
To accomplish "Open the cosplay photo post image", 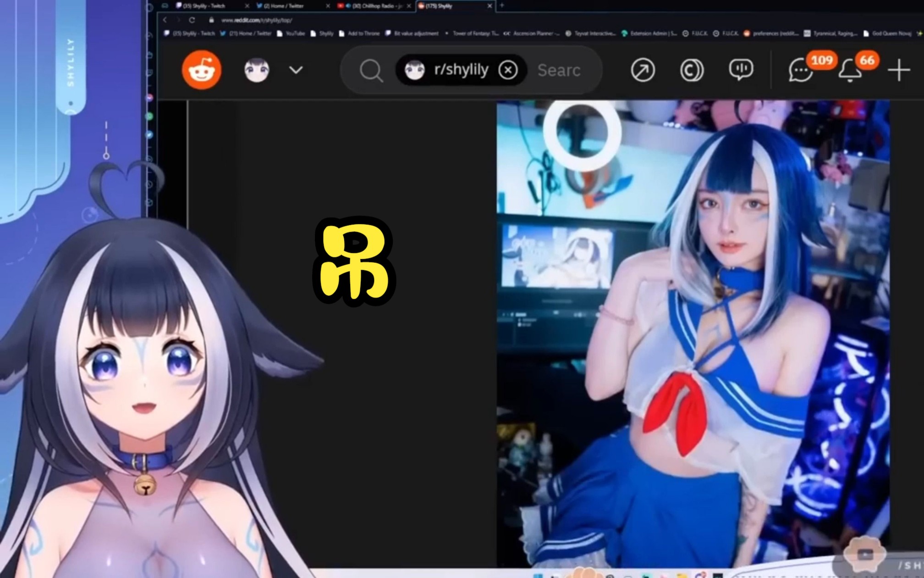I will tap(693, 334).
